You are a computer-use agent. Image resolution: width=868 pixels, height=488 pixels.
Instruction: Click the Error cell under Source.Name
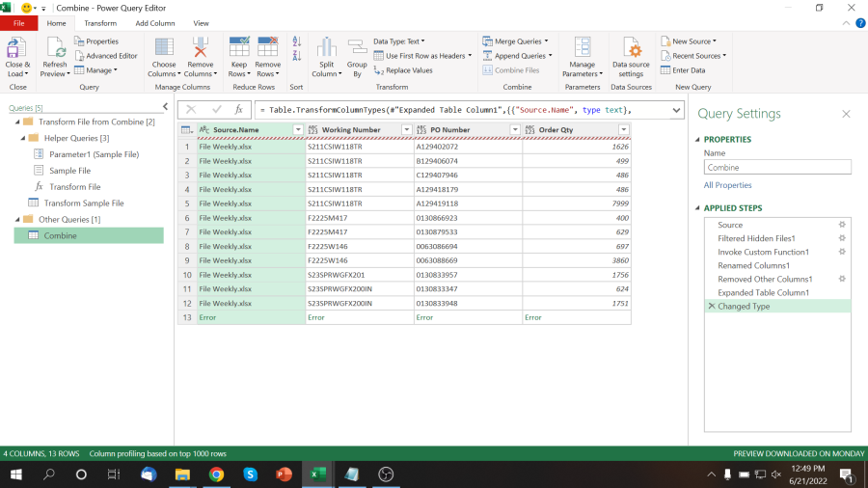point(251,317)
